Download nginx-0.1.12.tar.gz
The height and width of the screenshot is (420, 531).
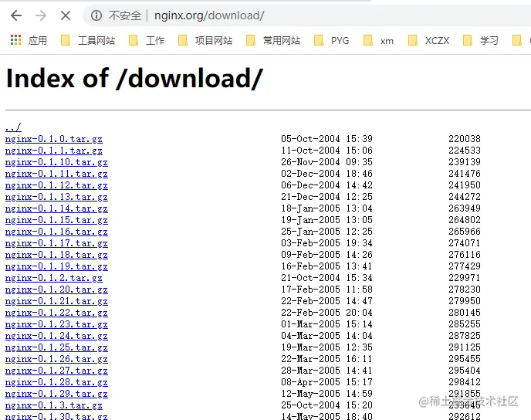(x=56, y=185)
